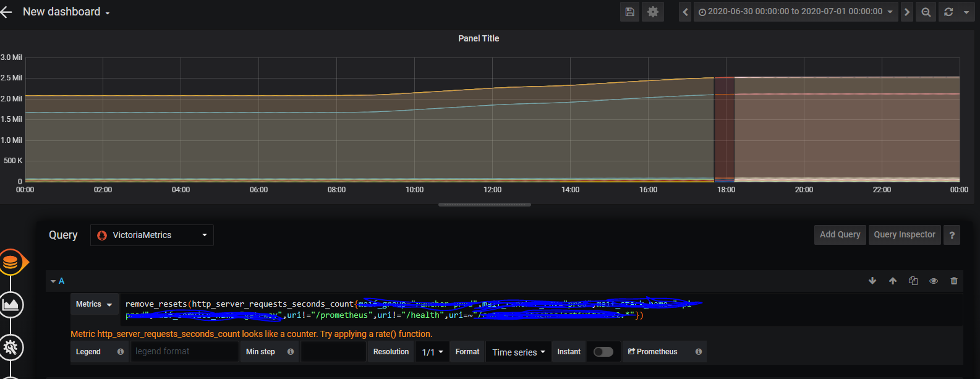980x379 pixels.
Task: Open the time range picker
Action: [x=796, y=12]
